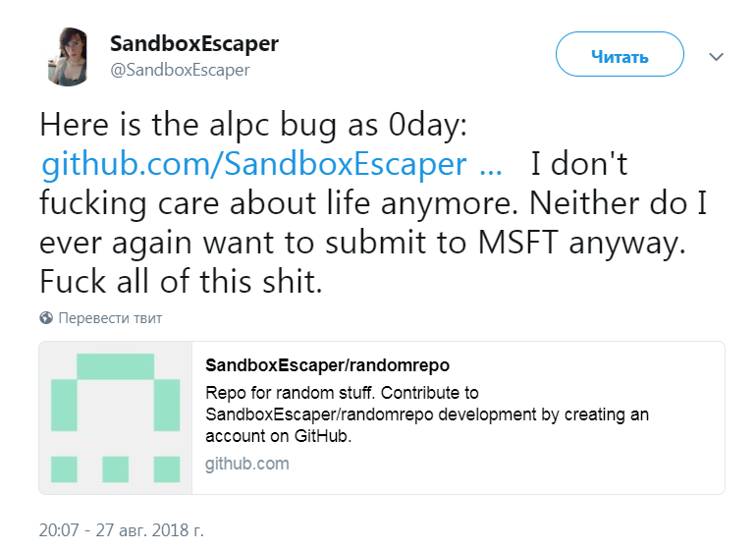Viewport: 756px width, 551px height.
Task: Follow the github.com/SandboxEscaper link in tweet
Action: tap(254, 164)
